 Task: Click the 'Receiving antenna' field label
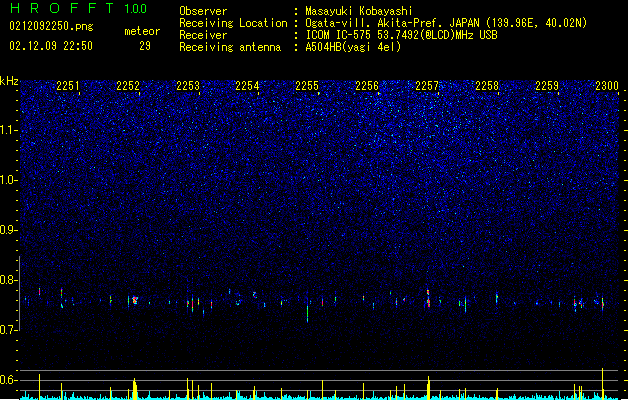[230, 47]
